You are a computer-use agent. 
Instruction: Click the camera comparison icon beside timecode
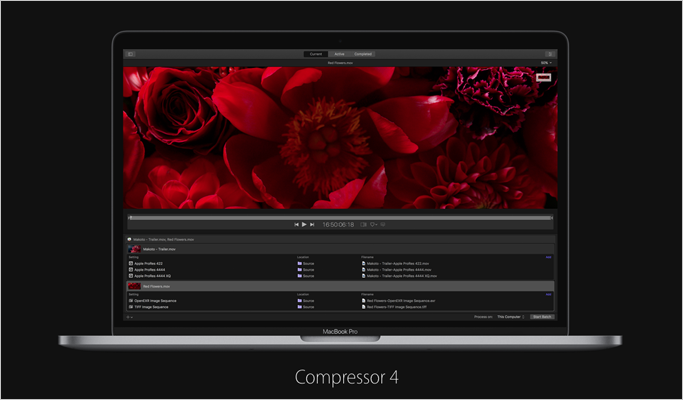[x=363, y=224]
